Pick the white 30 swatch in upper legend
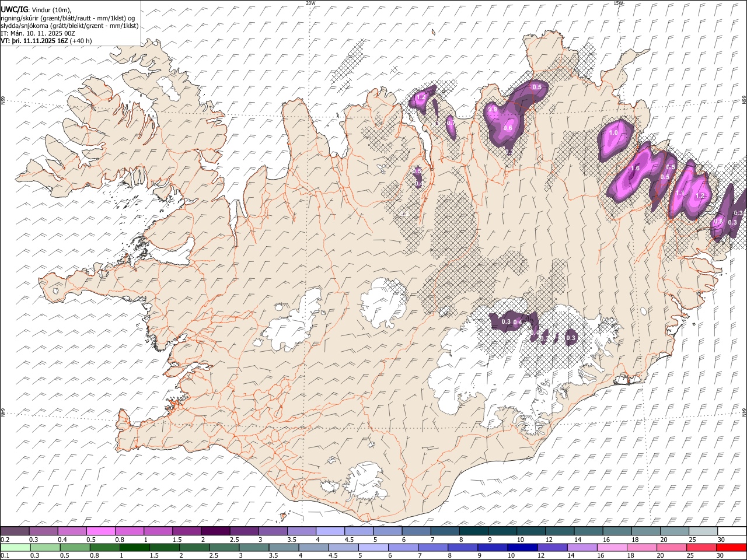This screenshot has height=560, width=747. click(x=732, y=531)
